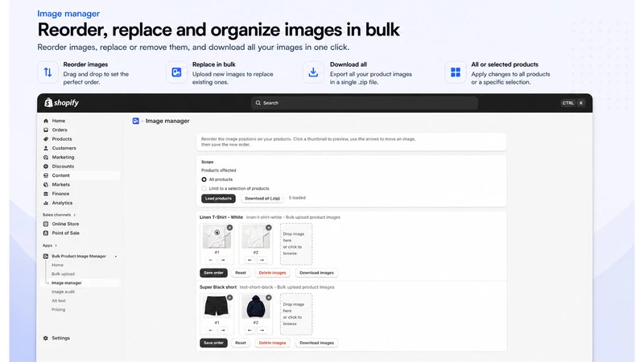This screenshot has height=362, width=644.
Task: Remove Linen T-Shirt image #2 with X
Action: [269, 228]
